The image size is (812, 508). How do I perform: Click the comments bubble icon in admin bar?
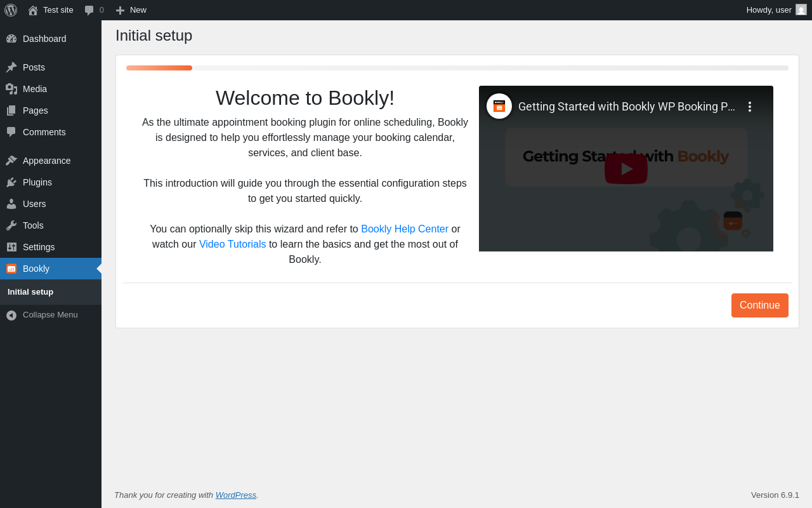[x=89, y=10]
